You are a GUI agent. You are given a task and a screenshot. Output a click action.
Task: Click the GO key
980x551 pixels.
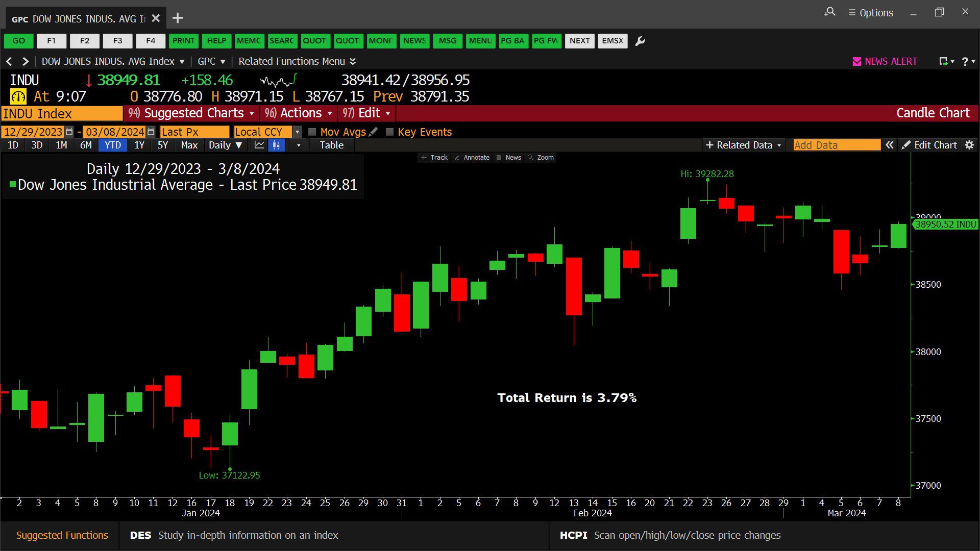pos(19,41)
